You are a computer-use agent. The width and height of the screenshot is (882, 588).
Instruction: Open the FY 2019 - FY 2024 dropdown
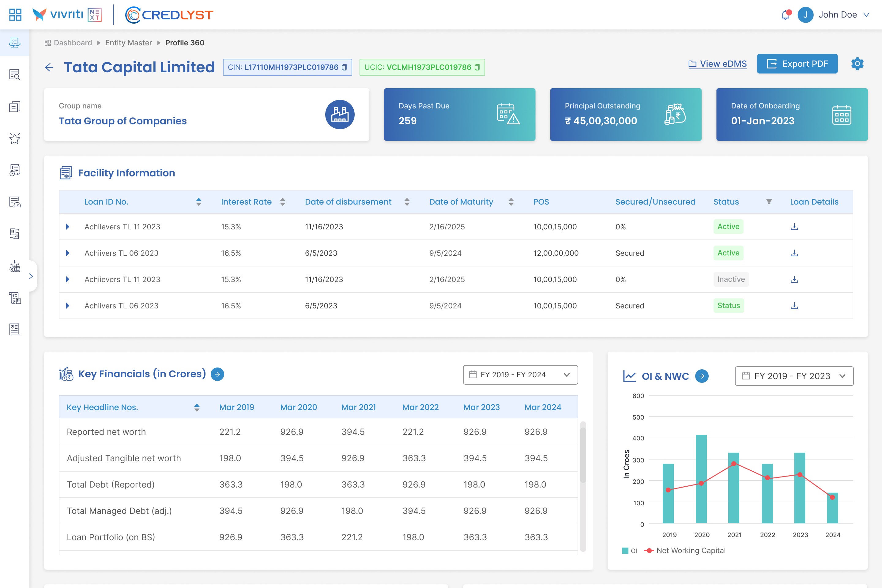pos(520,375)
